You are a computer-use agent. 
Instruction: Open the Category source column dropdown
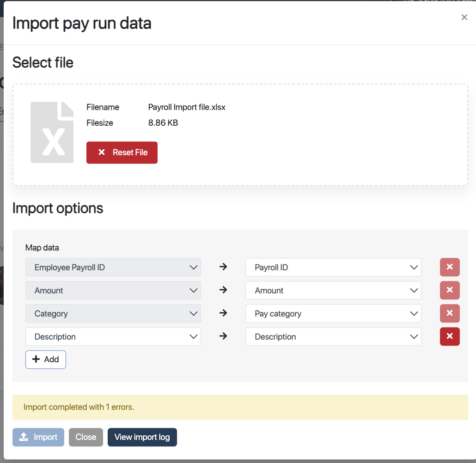point(113,313)
